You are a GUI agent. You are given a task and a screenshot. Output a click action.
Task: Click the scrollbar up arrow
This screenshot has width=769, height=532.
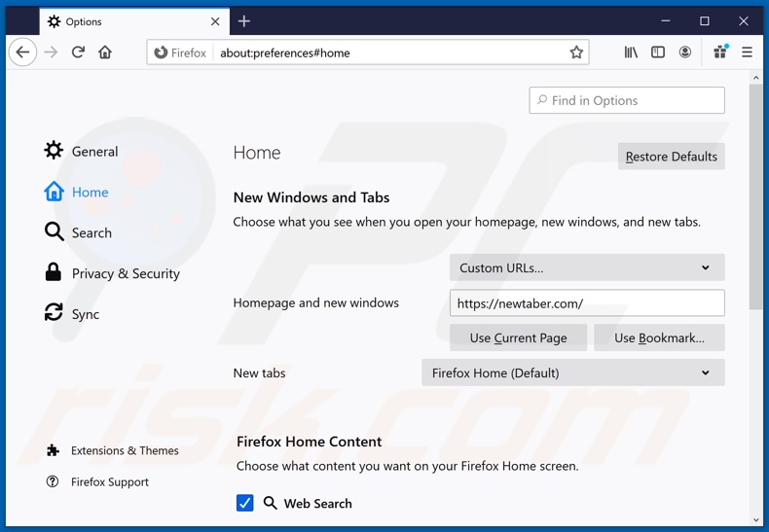click(755, 78)
